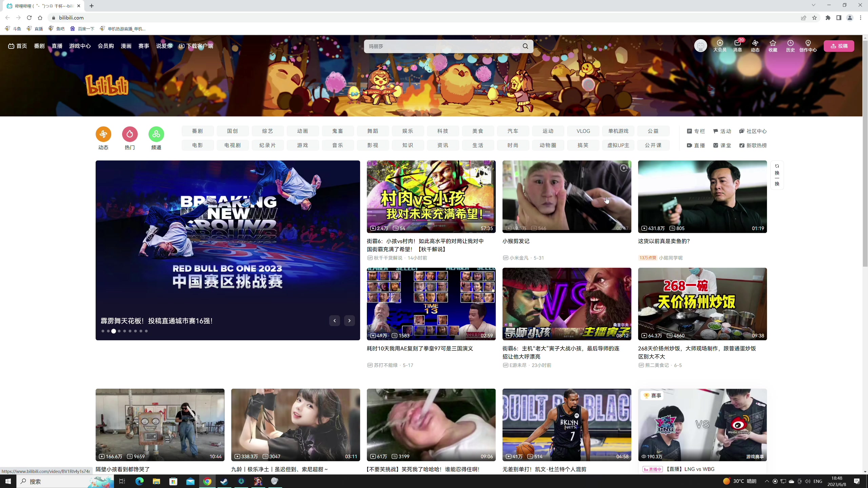Open 动态 icon in top header

(x=755, y=46)
